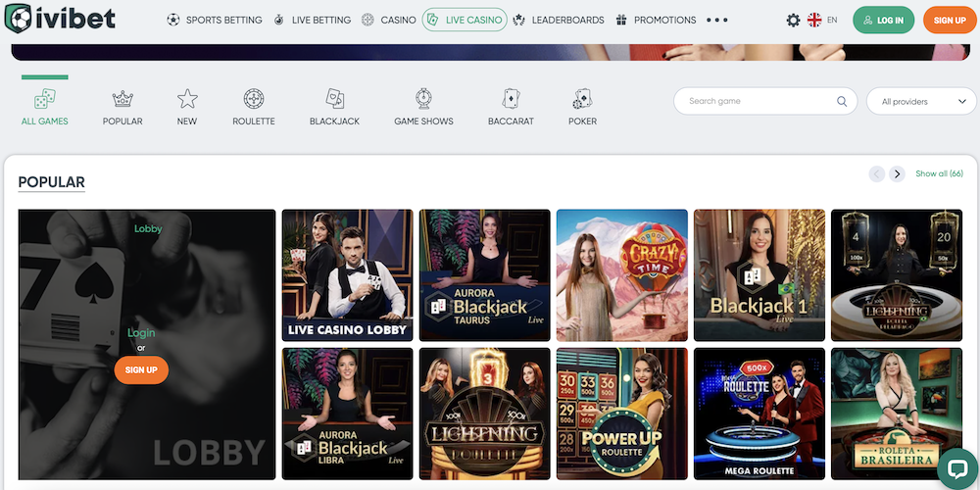Screen dimensions: 980x490
Task: Select the Roulette wheel category icon
Action: point(254,99)
